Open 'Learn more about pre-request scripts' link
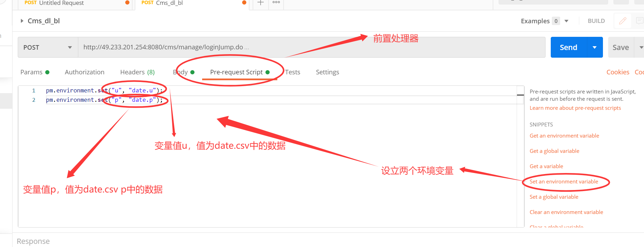Screen dimensions: 644x247 [575, 108]
